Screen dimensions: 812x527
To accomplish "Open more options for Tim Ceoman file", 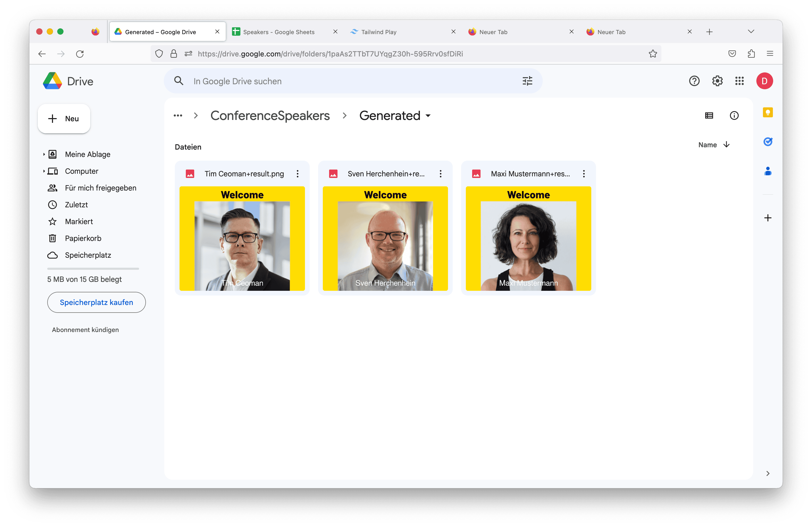I will (x=297, y=174).
